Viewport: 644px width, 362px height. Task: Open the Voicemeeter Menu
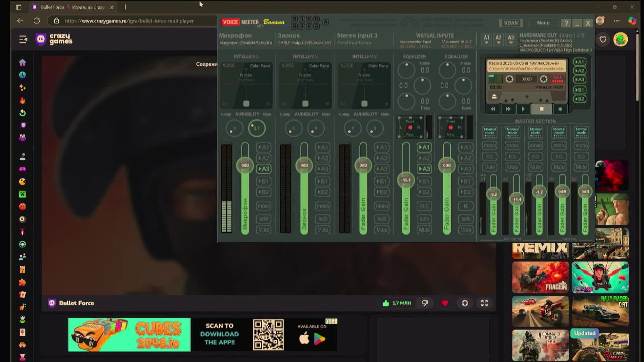543,23
